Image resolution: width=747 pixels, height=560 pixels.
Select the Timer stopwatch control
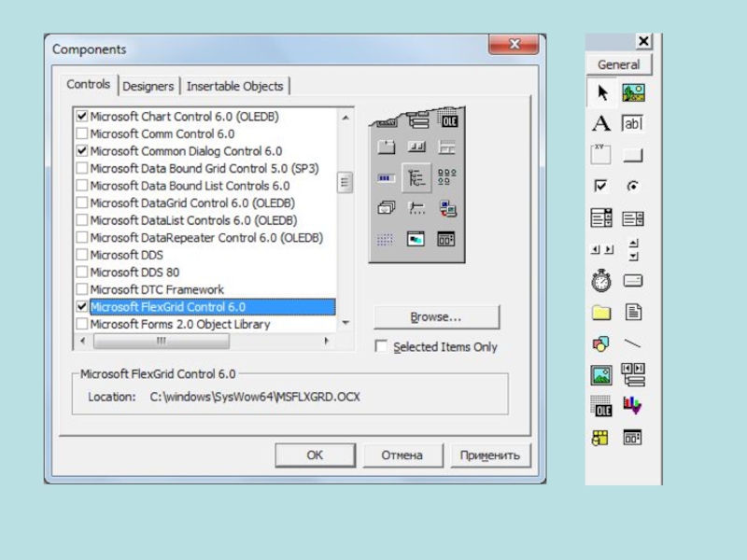601,280
